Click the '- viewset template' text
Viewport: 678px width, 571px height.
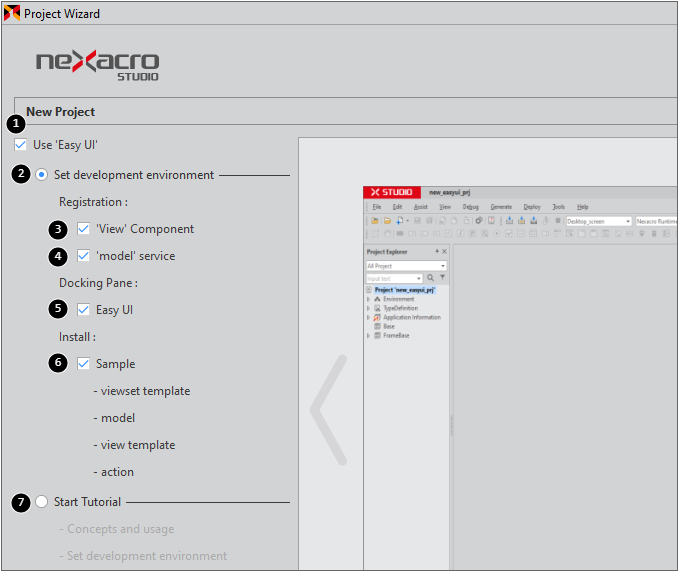point(142,391)
